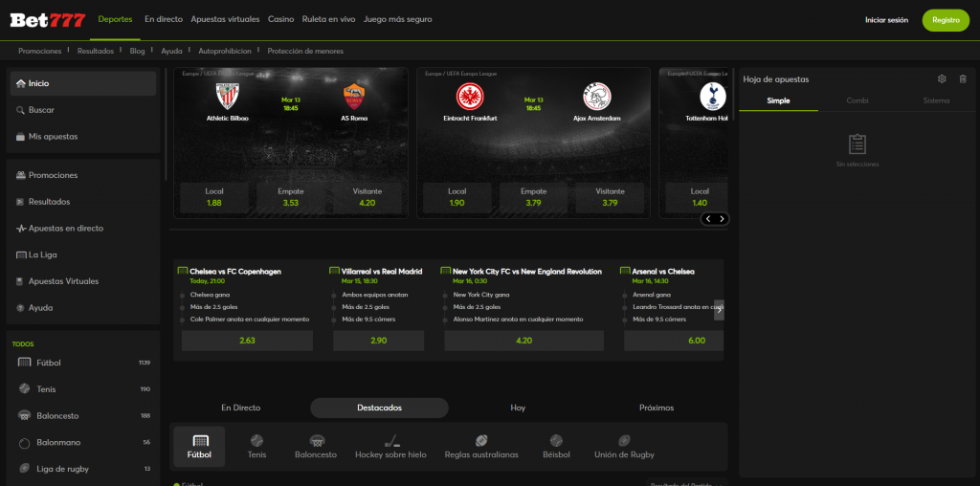Select the Tenis sport icon tab
This screenshot has width=980, height=486.
(256, 447)
